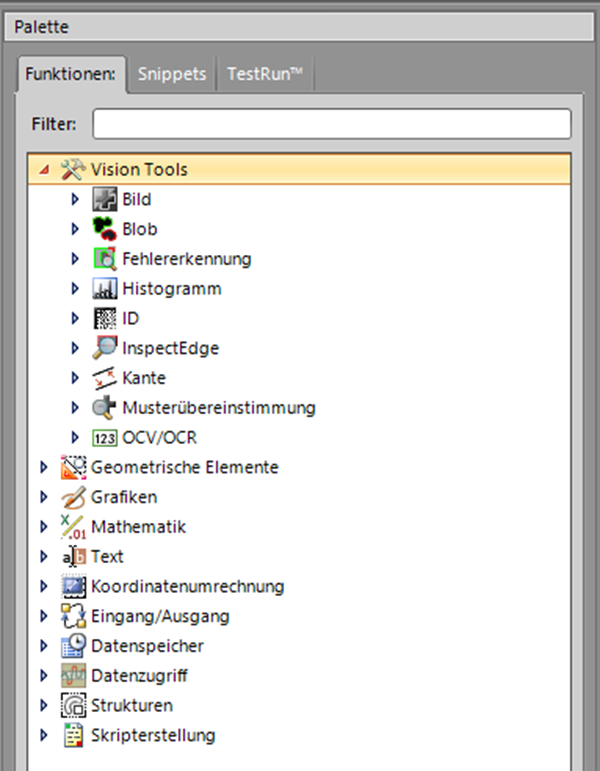Click the Histogramm icon
Image resolution: width=600 pixels, height=771 pixels.
coord(104,289)
